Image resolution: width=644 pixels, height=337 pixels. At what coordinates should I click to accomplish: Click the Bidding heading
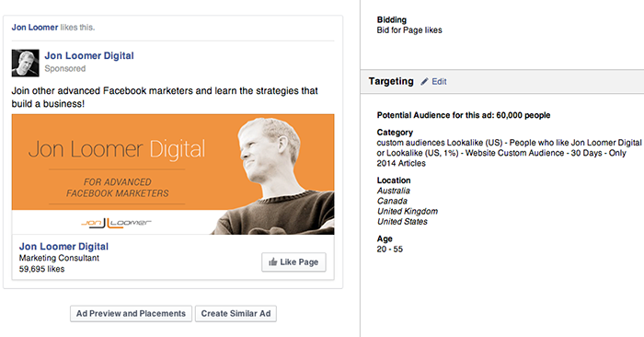point(391,19)
